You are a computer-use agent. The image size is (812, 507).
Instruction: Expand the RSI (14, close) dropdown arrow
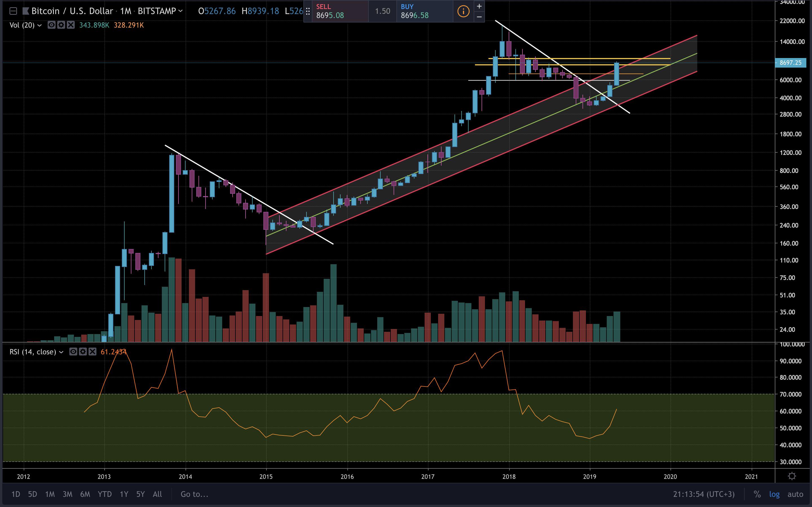point(61,352)
